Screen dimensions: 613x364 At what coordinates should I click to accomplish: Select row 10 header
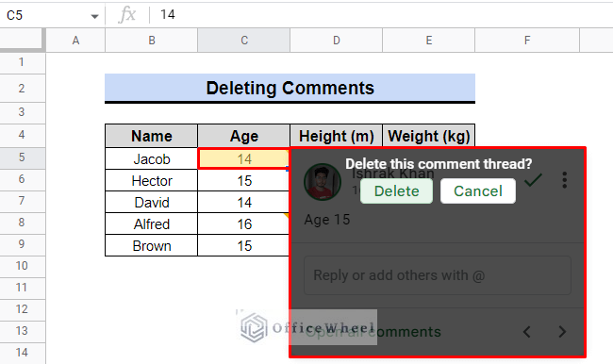click(x=23, y=266)
